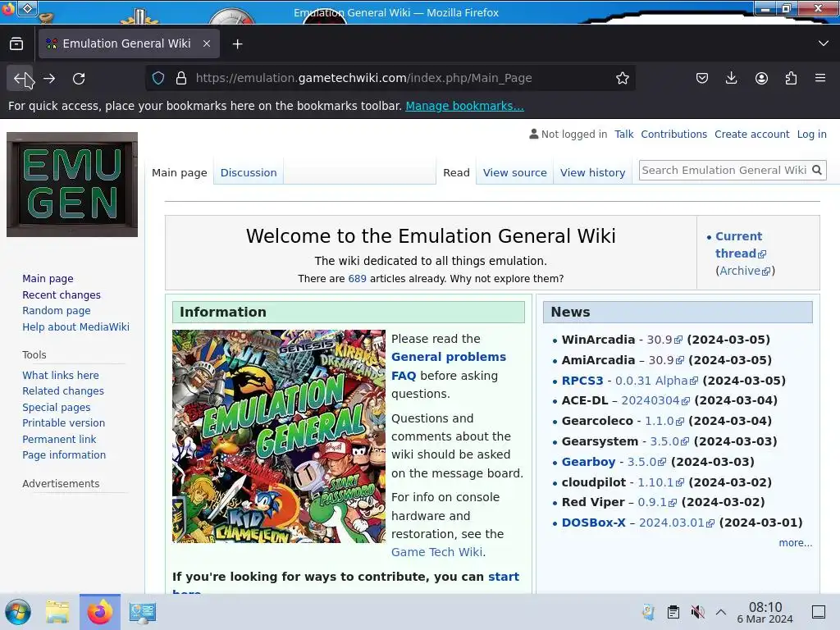Open the thread Archive link
Viewport: 840px width, 630px height.
tap(745, 271)
